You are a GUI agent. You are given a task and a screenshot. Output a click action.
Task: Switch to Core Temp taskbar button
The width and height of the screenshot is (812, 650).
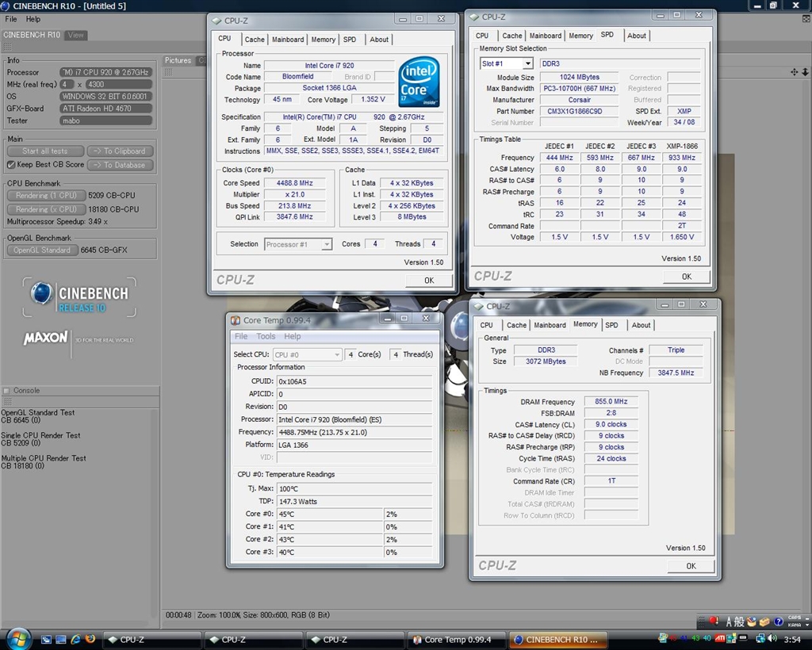[456, 639]
